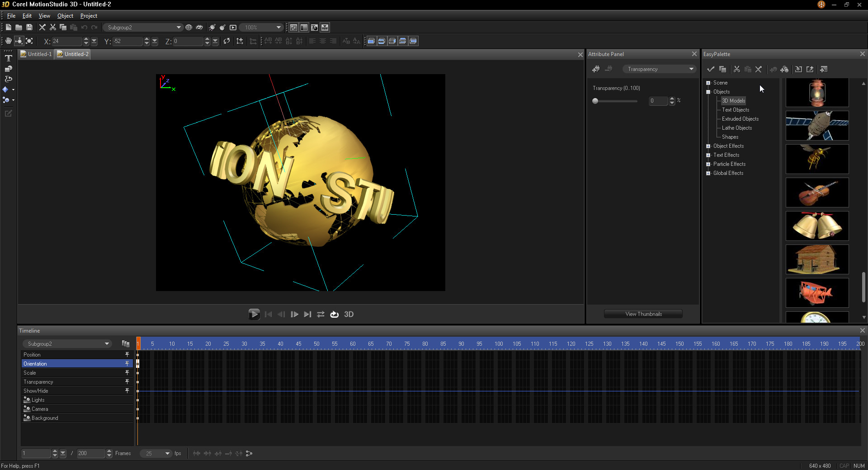Click the View Thumbnails button
Screen dimensions: 868x470
pyautogui.click(x=643, y=314)
